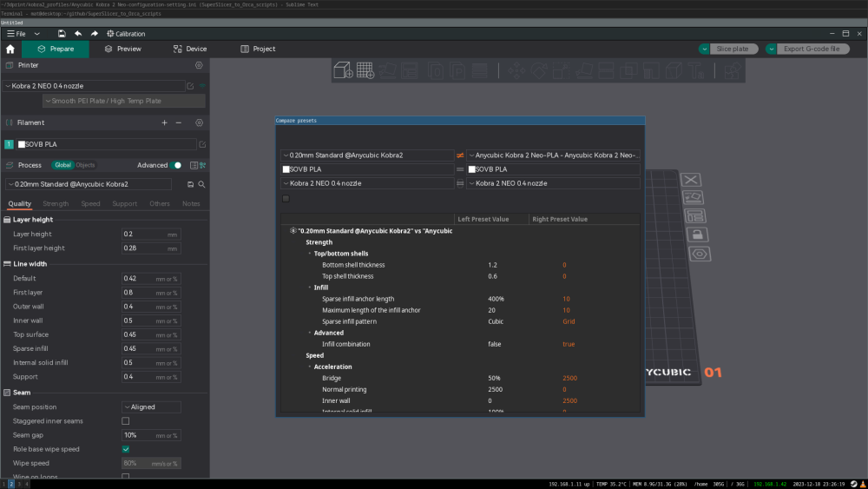Check Staggered inner seams
Viewport: 868px width, 489px height.
[x=126, y=421]
